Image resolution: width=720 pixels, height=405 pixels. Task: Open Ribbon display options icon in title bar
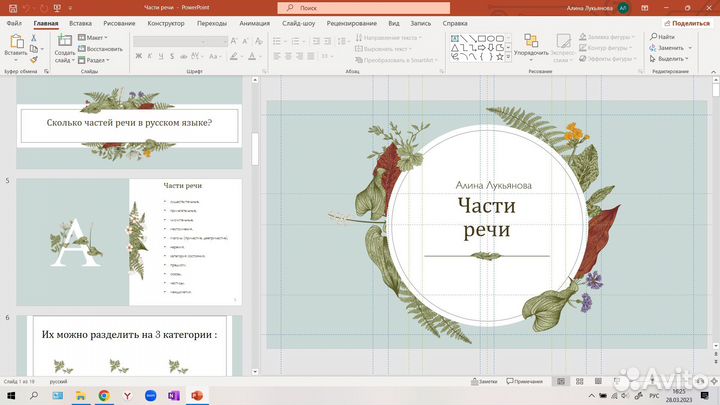(x=645, y=8)
